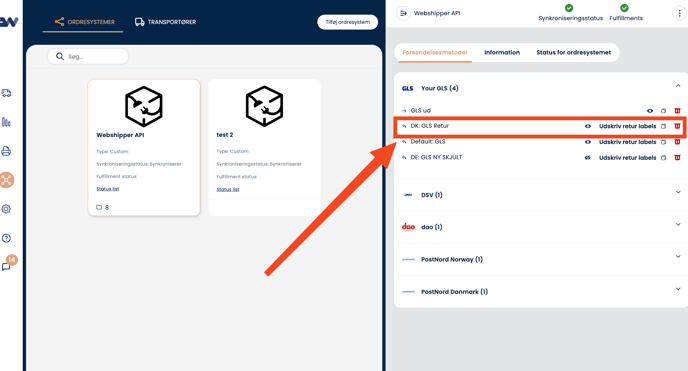The height and width of the screenshot is (371, 688).
Task: Open the statistics chart icon in sidebar
Action: [x=6, y=122]
